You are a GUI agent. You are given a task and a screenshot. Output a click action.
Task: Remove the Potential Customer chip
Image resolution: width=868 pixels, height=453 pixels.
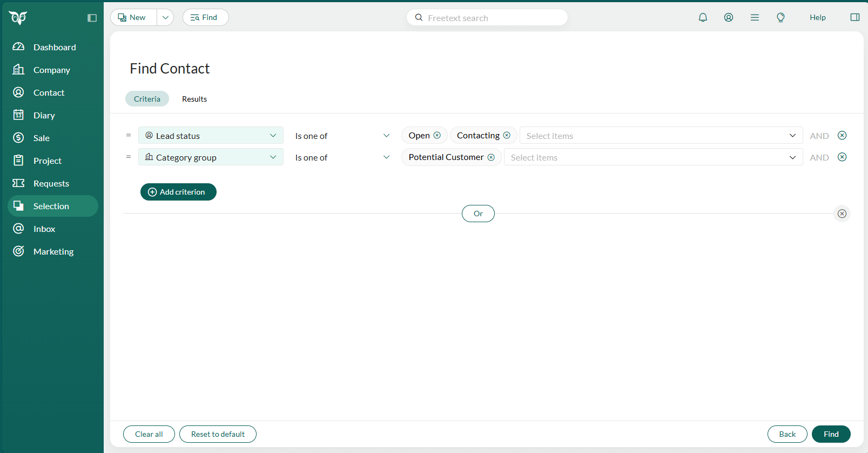[491, 157]
